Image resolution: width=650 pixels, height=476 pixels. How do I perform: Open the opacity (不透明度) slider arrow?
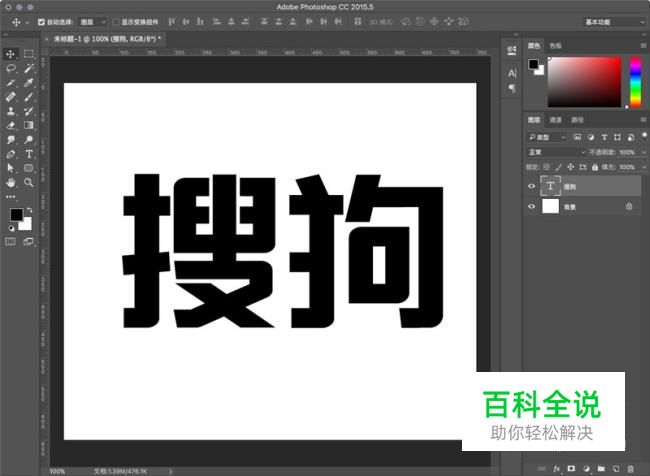tap(643, 152)
